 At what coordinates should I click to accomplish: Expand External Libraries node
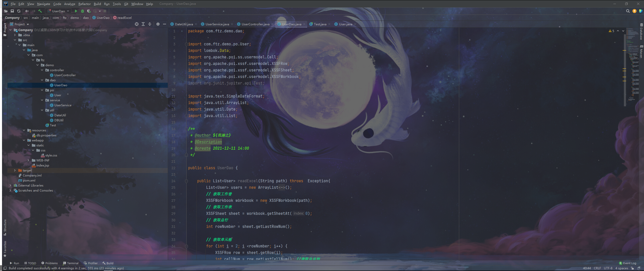(x=10, y=186)
